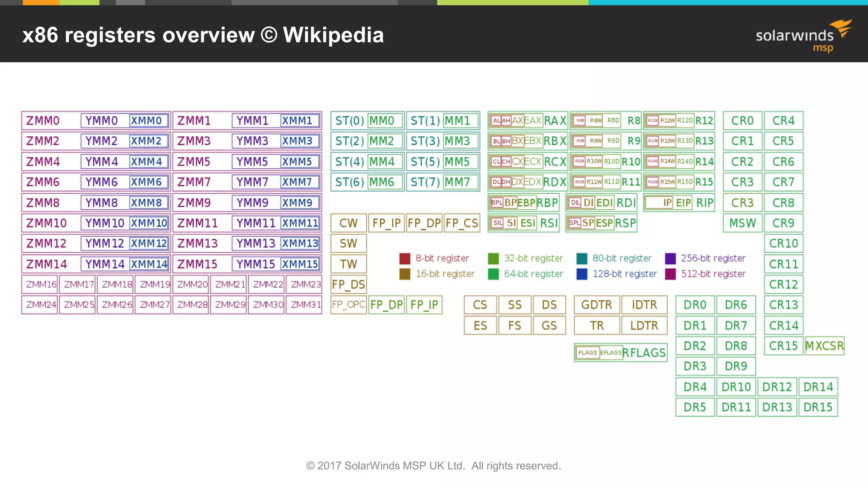This screenshot has width=868, height=488.
Task: Click the TR register box
Action: 597,326
